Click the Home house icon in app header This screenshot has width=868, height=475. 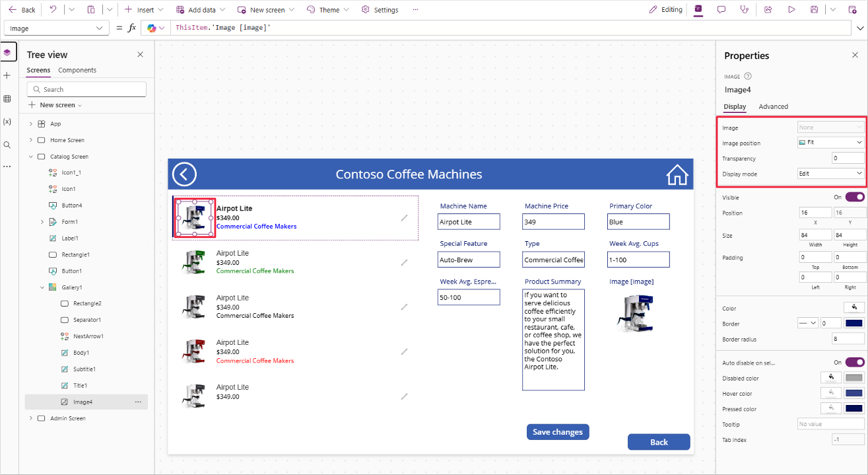click(x=677, y=174)
